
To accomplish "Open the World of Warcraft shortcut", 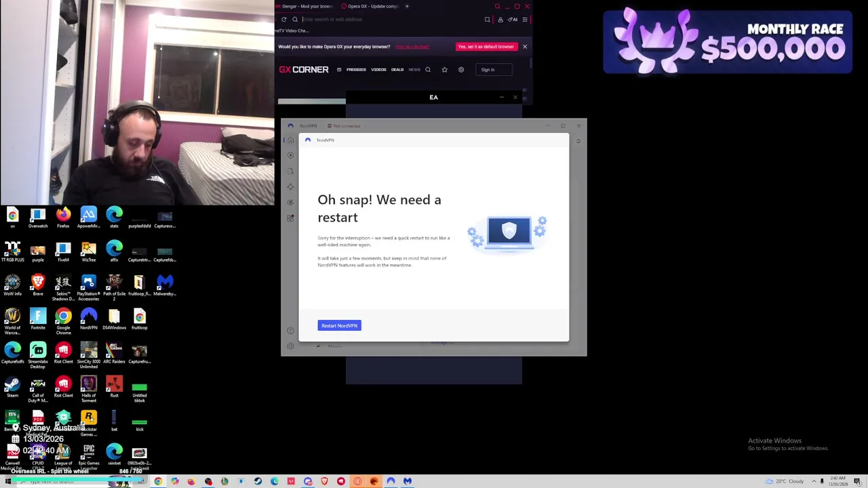I will (x=12, y=321).
